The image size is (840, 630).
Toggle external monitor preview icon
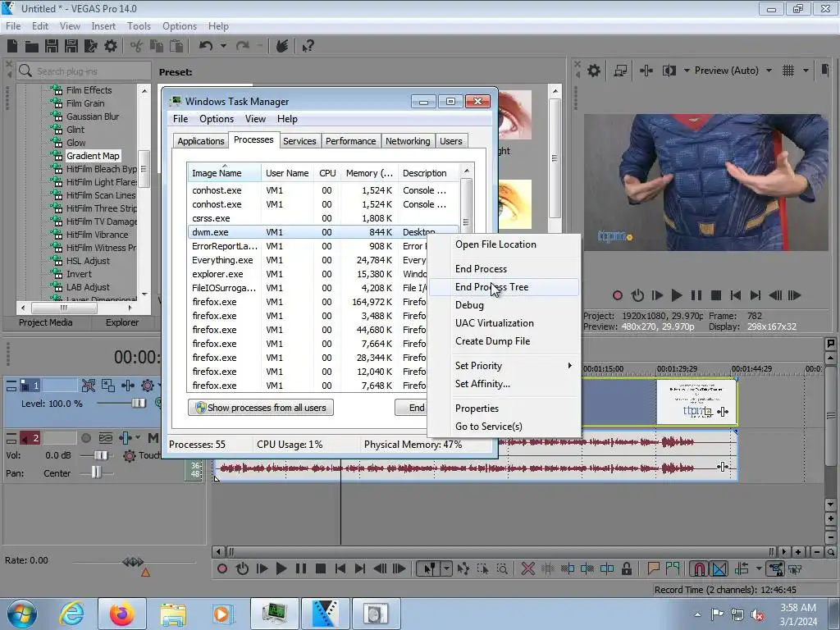click(620, 71)
